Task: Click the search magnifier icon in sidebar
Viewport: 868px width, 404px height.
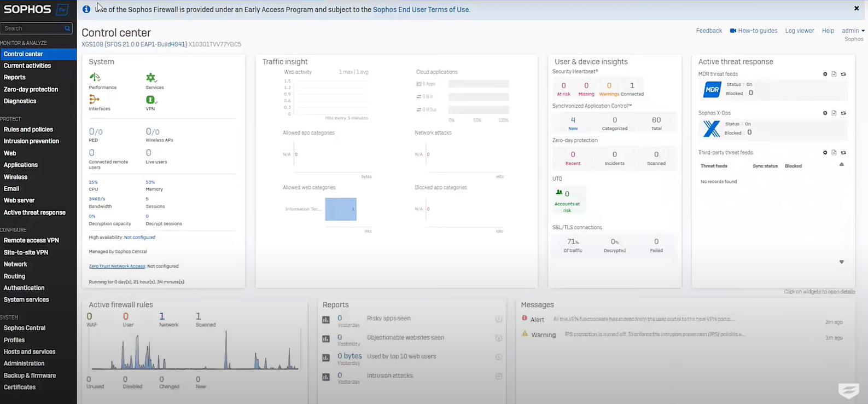Action: point(67,28)
